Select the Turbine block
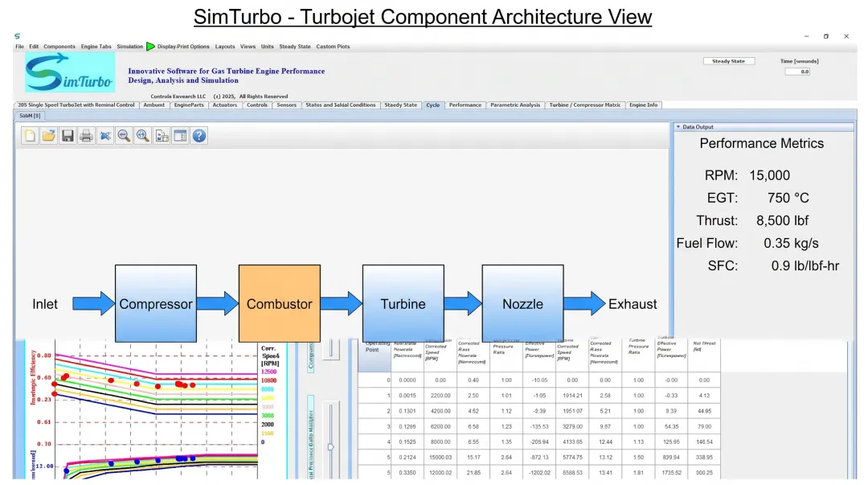The image size is (868, 485). click(403, 303)
